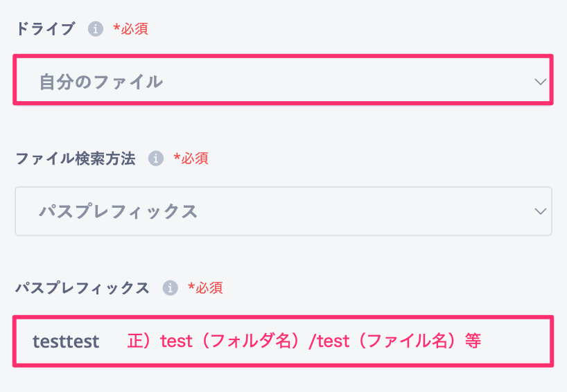Open info tooltip next to ファイル検索方法
The image size is (567, 392).
coord(156,158)
